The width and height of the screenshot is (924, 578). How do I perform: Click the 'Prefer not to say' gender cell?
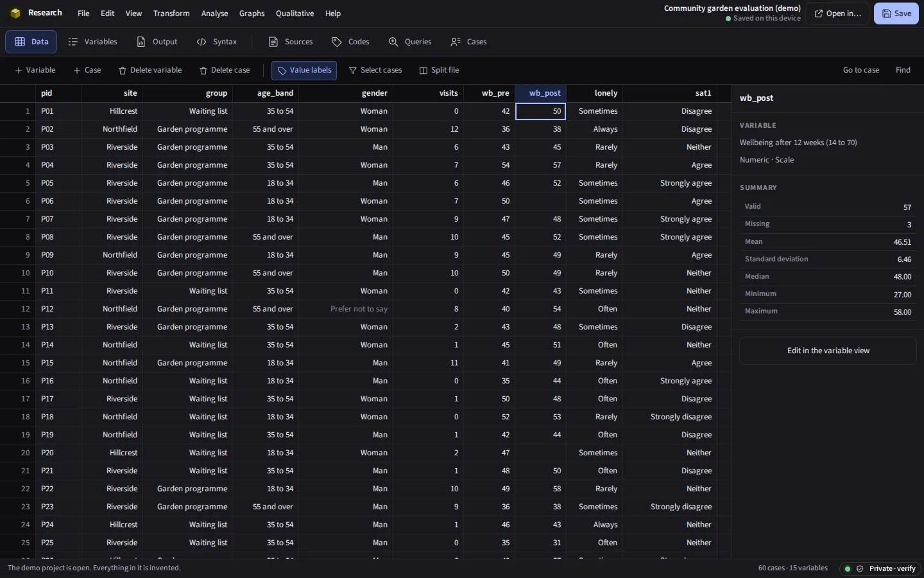tap(346, 310)
